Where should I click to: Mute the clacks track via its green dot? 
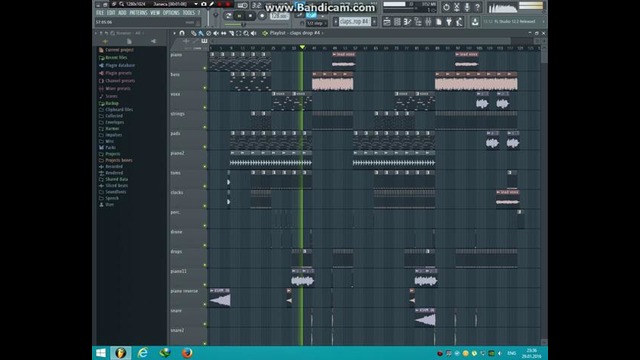click(x=205, y=206)
